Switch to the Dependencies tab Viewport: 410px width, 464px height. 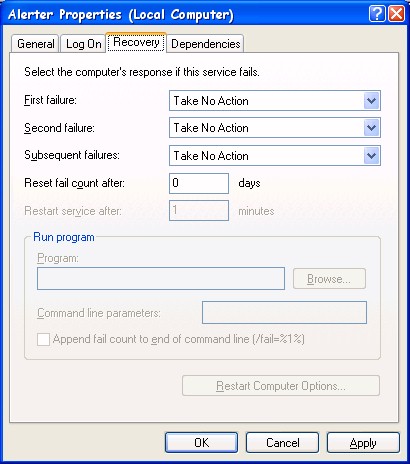[x=205, y=44]
